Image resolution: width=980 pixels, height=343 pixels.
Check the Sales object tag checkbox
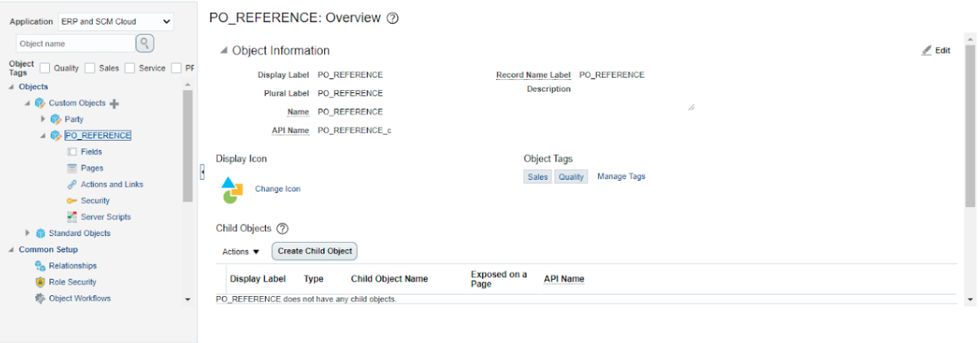pyautogui.click(x=91, y=68)
